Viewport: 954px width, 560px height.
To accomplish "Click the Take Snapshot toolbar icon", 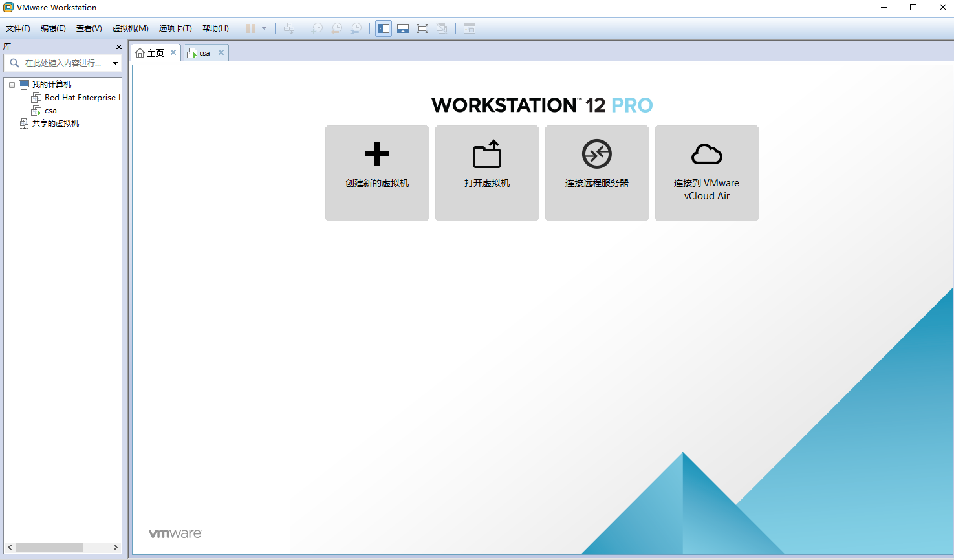I will 317,28.
